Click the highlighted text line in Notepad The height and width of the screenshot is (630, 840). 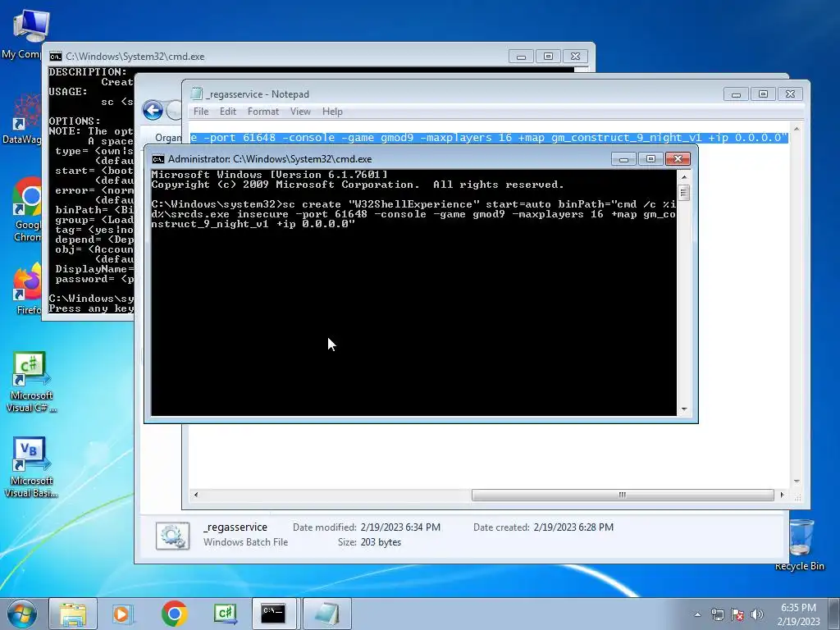pyautogui.click(x=489, y=138)
